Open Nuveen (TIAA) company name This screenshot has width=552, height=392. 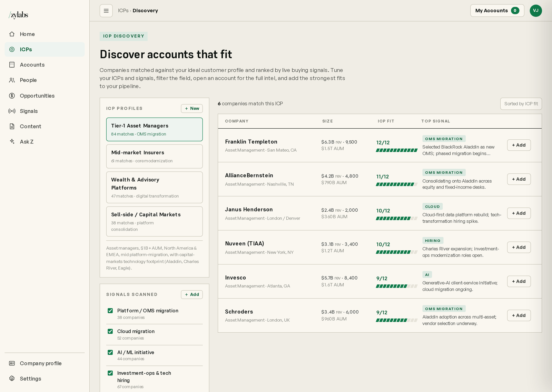(245, 244)
